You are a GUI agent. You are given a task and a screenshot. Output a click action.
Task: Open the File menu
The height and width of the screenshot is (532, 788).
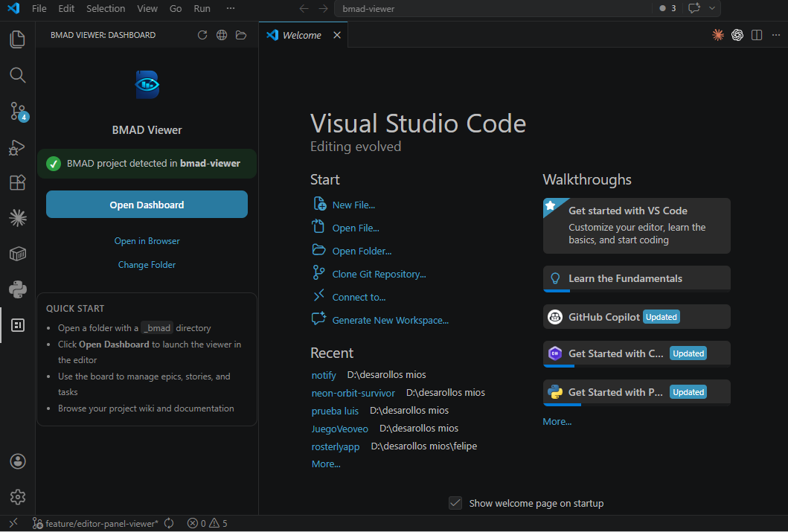click(39, 8)
